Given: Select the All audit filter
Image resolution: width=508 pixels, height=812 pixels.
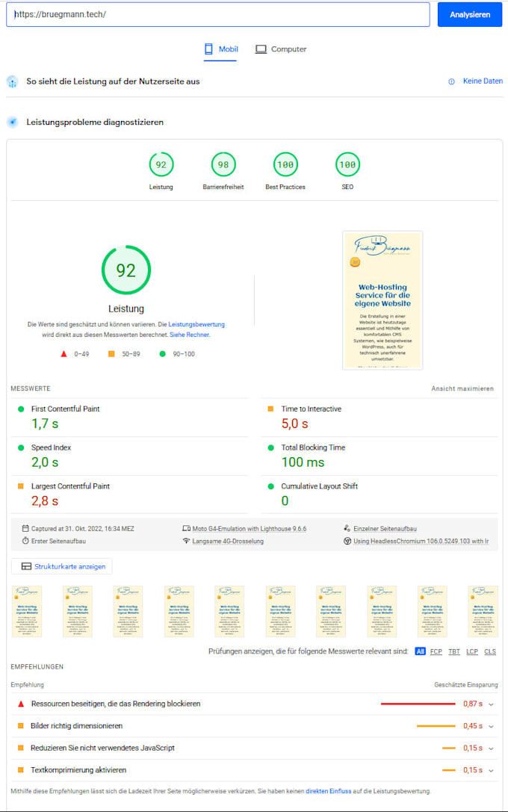Looking at the screenshot, I should point(420,651).
